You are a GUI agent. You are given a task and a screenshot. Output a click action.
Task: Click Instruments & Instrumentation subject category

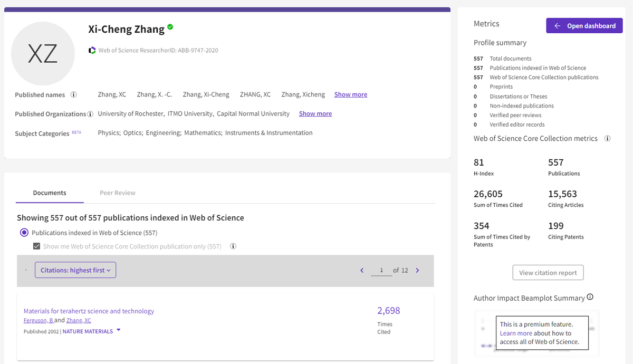(269, 133)
